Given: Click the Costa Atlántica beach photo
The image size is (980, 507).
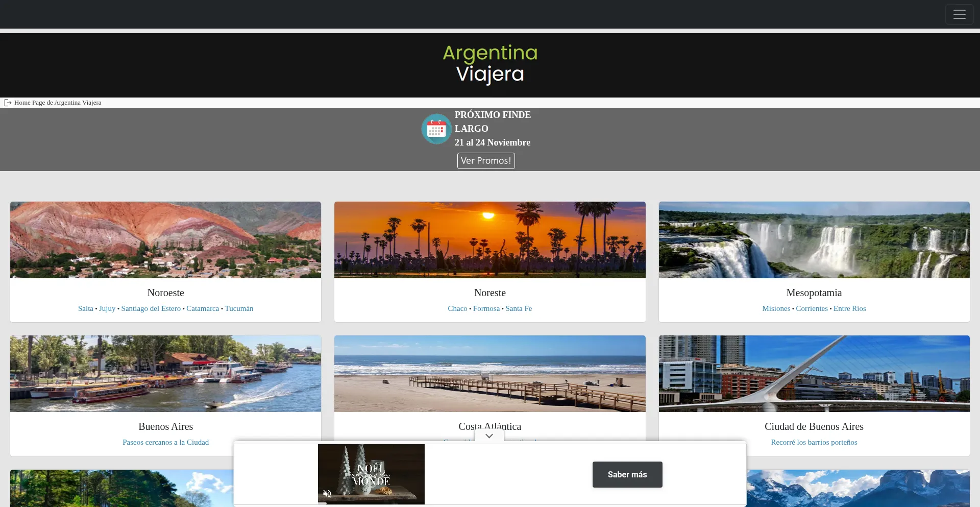Looking at the screenshot, I should (x=490, y=374).
